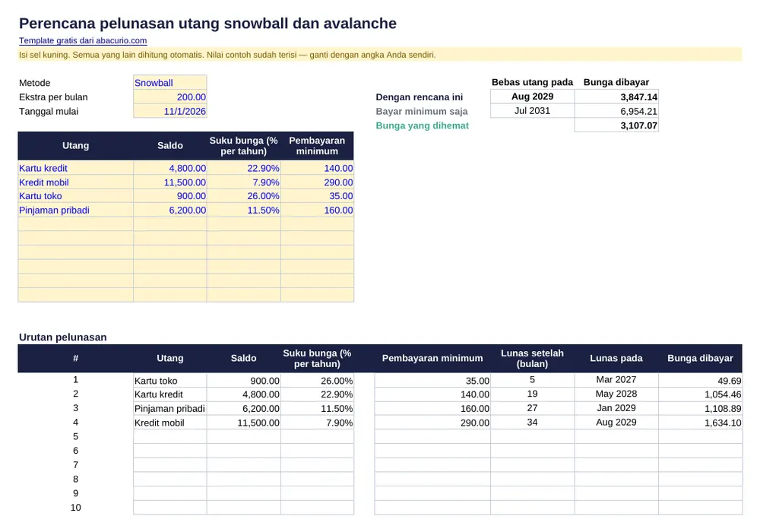The width and height of the screenshot is (760, 532).
Task: Click the Lunas setelah (bulan) column header
Action: (532, 359)
